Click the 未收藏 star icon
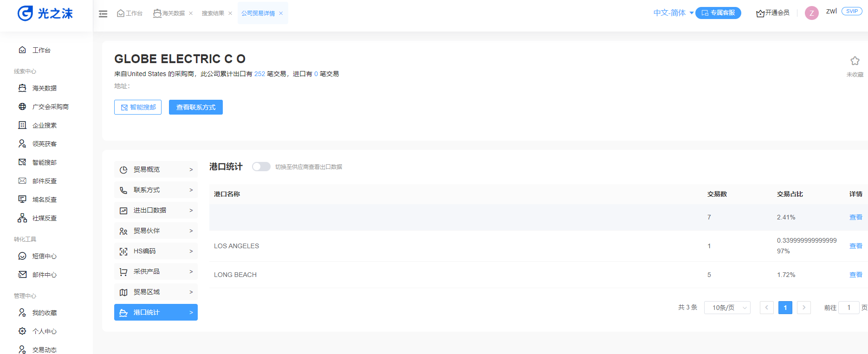The height and width of the screenshot is (354, 868). click(x=855, y=61)
